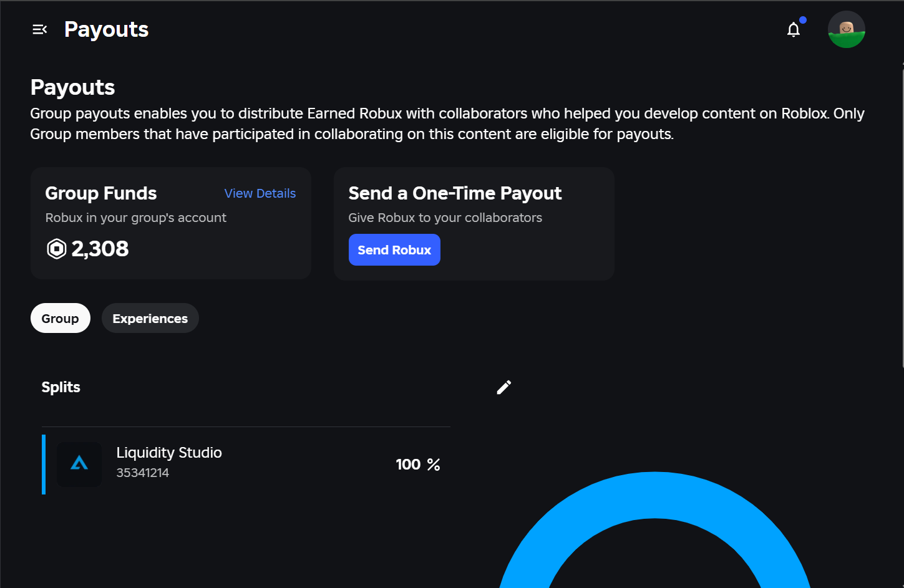This screenshot has width=904, height=588.
Task: Open notifications via the bell icon
Action: point(793,29)
